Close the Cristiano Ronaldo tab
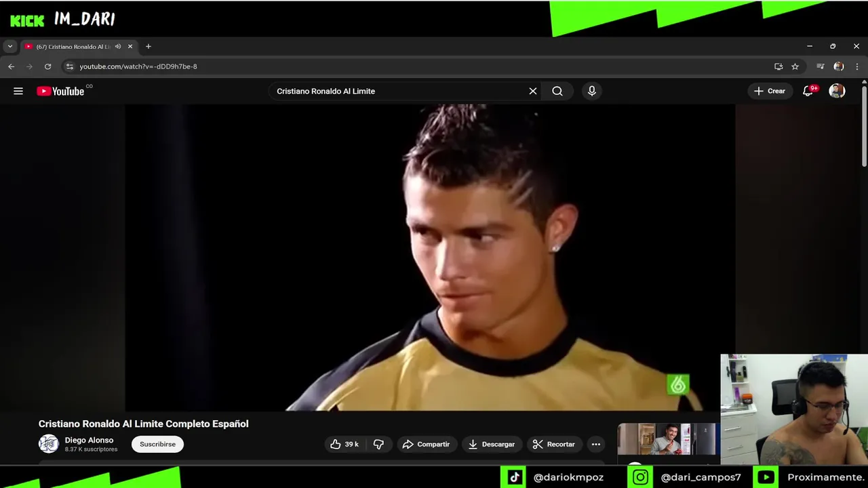This screenshot has height=488, width=868. coord(130,47)
